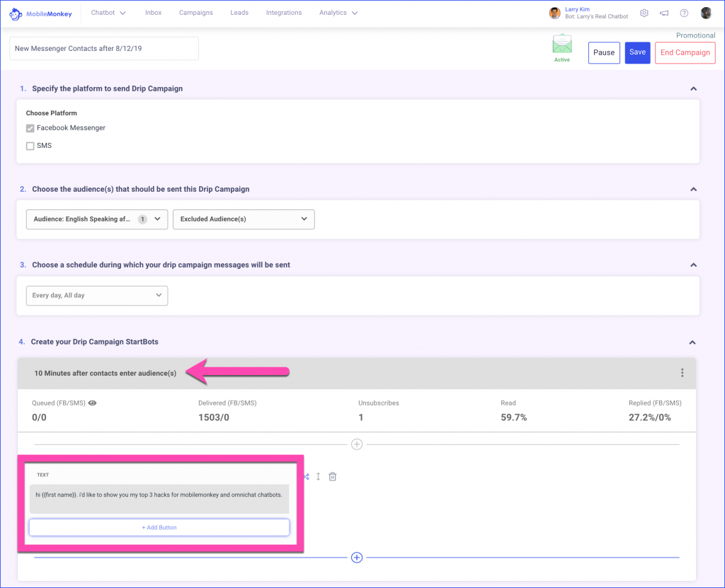Image resolution: width=725 pixels, height=588 pixels.
Task: Click the 'Create your Drip Campaign StartBots' heading
Action: [95, 342]
